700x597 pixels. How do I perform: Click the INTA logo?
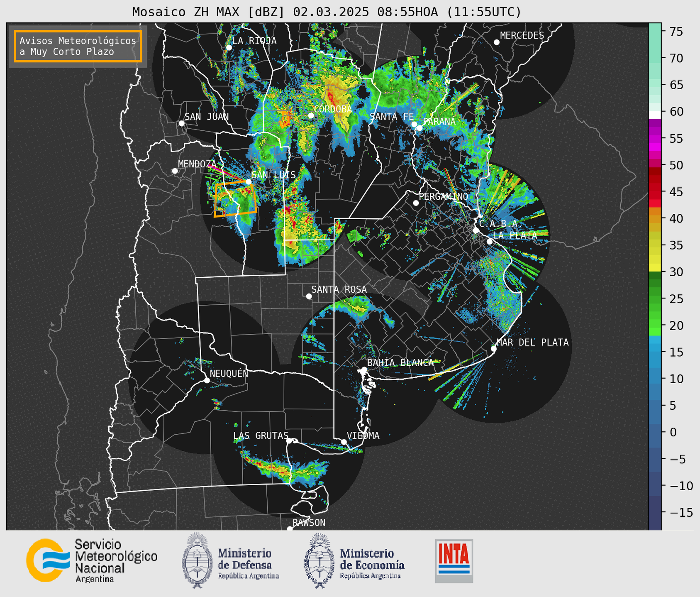pyautogui.click(x=454, y=561)
